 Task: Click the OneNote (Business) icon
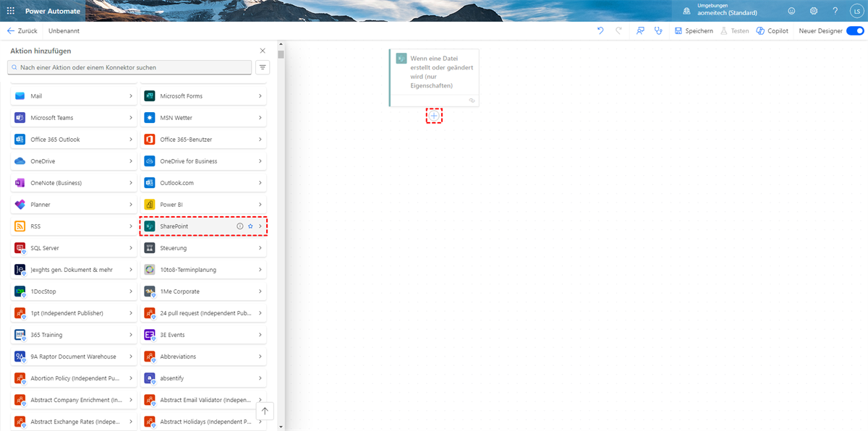(20, 183)
